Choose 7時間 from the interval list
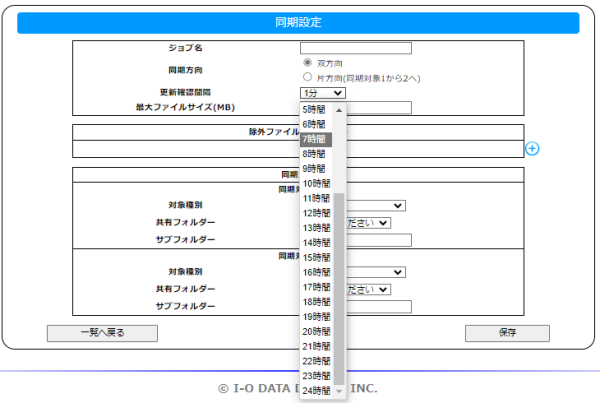 pos(315,140)
